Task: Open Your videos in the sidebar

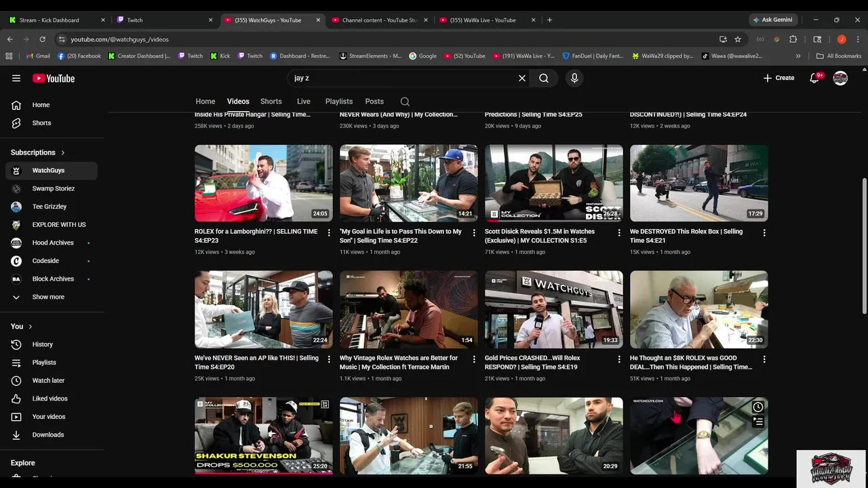Action: (52, 417)
